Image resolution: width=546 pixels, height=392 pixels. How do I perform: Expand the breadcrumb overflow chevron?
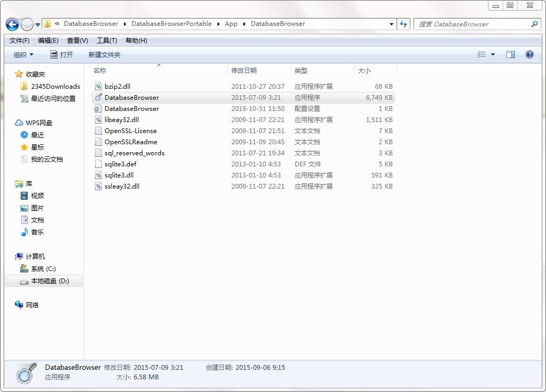coord(57,24)
